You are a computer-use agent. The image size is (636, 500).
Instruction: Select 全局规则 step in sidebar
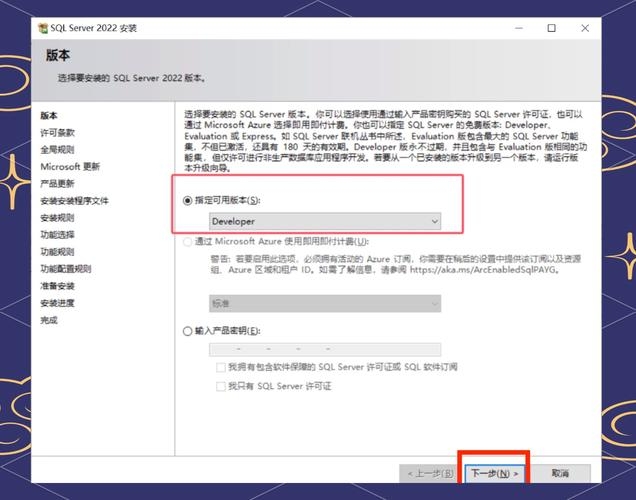click(x=58, y=150)
